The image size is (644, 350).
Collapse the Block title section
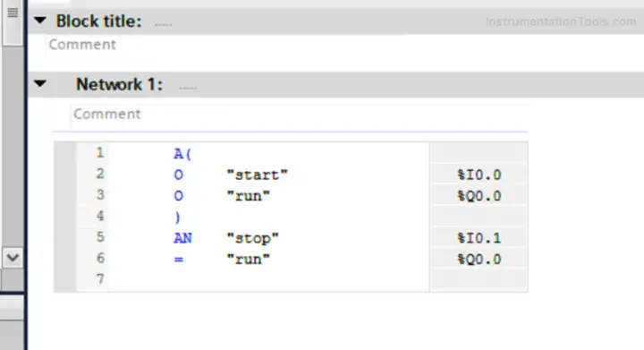pyautogui.click(x=40, y=20)
